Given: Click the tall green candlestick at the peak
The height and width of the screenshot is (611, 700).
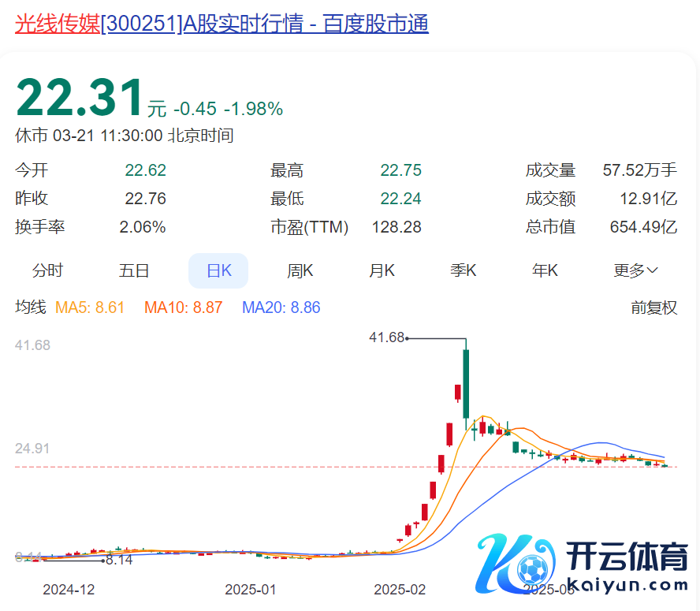Looking at the screenshot, I should [x=466, y=384].
